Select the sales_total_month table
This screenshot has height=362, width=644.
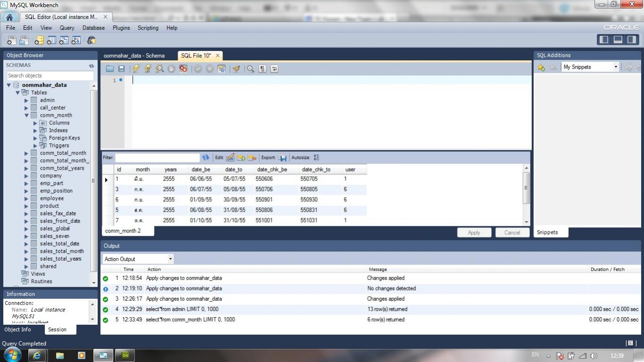coord(62,251)
